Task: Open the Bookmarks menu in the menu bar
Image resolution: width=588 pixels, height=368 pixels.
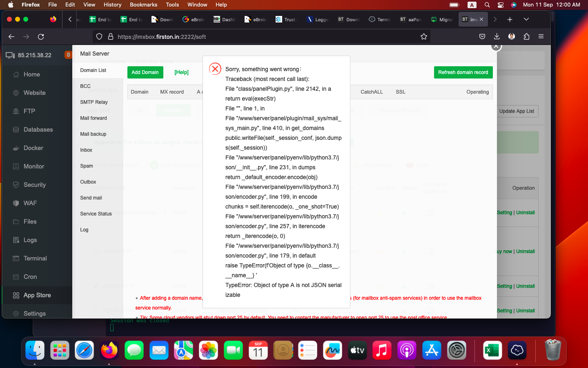Action: point(143,5)
